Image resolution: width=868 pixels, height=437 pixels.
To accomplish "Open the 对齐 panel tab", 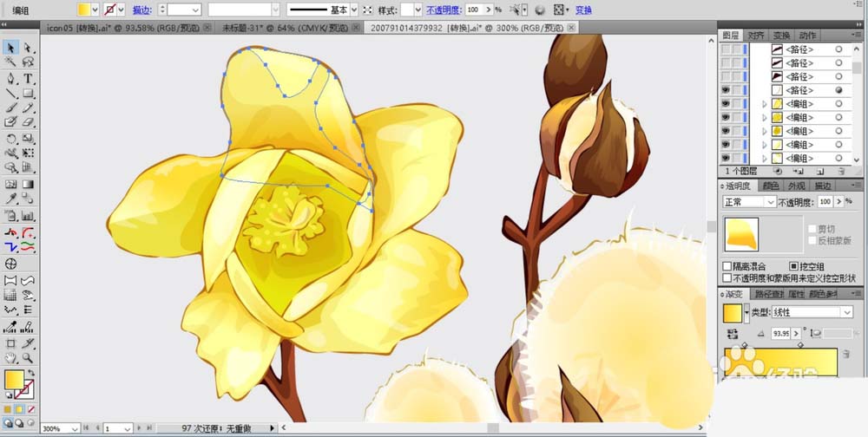I will [756, 36].
